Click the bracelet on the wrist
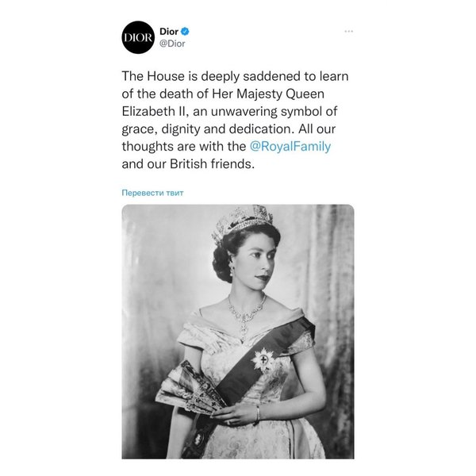Viewport: 476px width, 476px height. coord(257,414)
